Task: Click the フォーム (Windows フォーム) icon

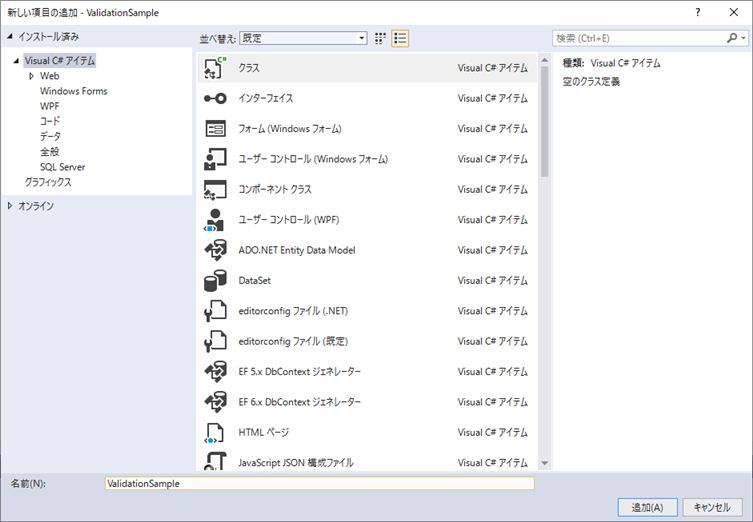Action: pyautogui.click(x=215, y=129)
